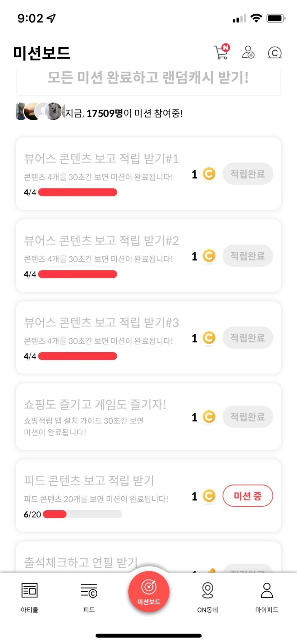Switch to the 피드 tab

89,596
